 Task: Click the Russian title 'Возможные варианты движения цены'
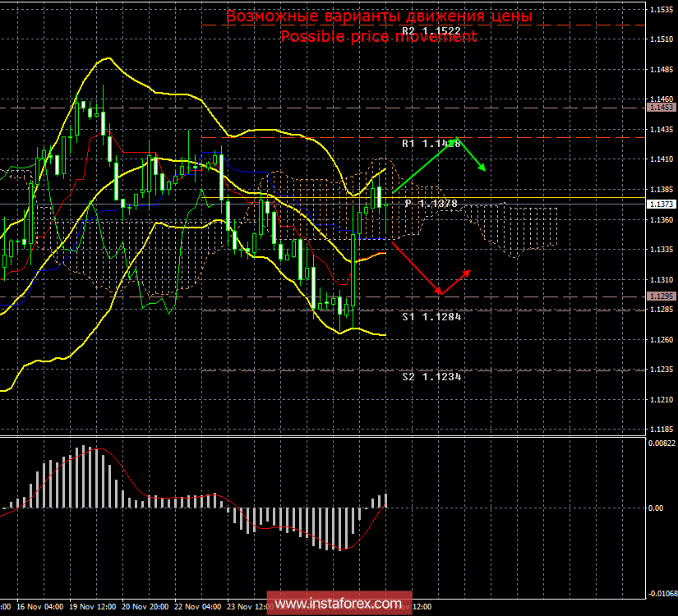click(x=379, y=16)
